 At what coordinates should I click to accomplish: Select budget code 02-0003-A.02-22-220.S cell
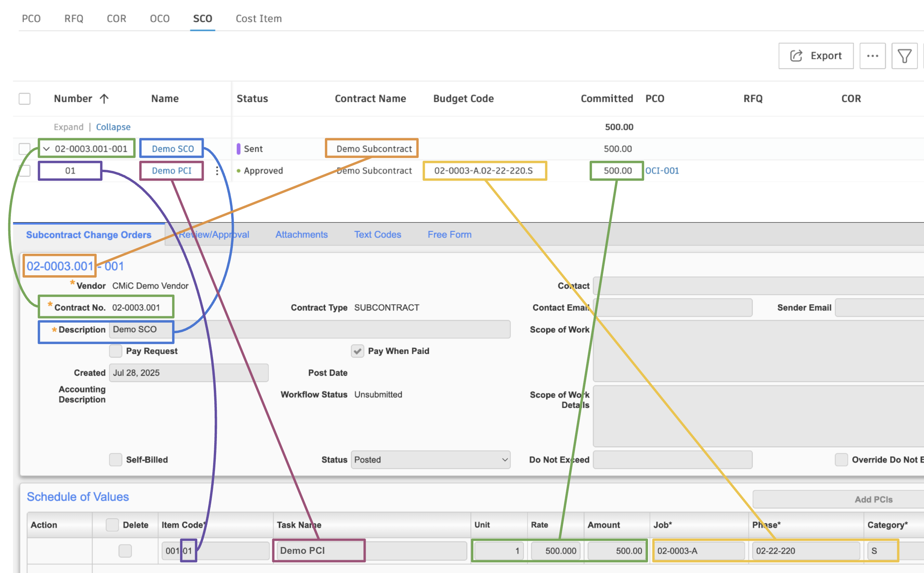483,171
